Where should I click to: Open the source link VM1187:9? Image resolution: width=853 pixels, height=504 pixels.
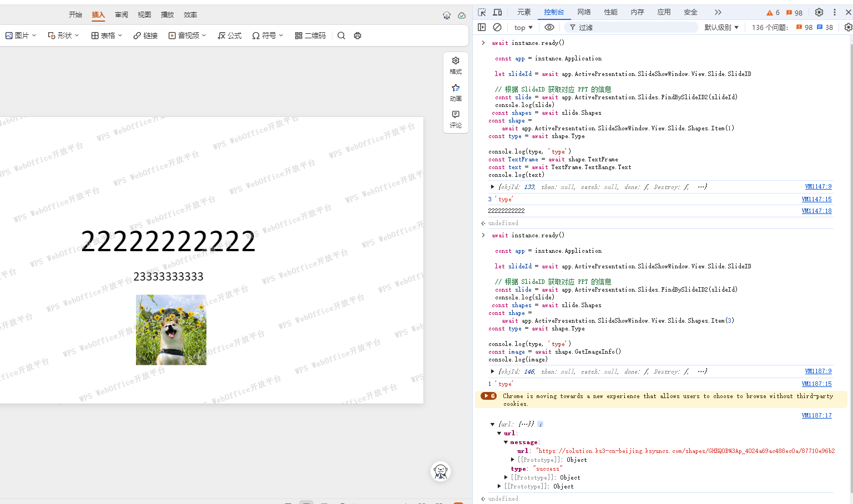point(818,371)
